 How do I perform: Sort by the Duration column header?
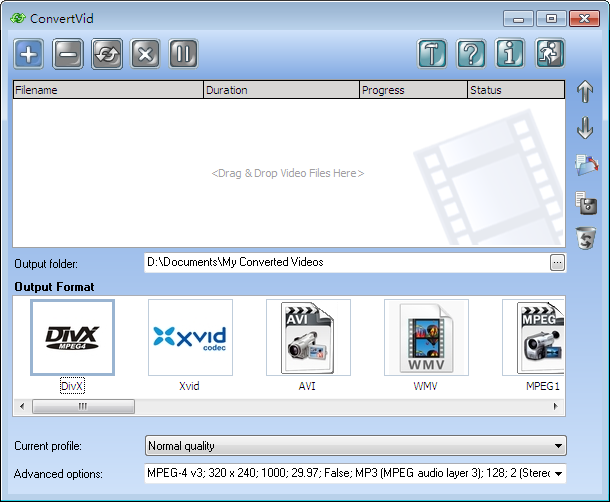tap(281, 90)
